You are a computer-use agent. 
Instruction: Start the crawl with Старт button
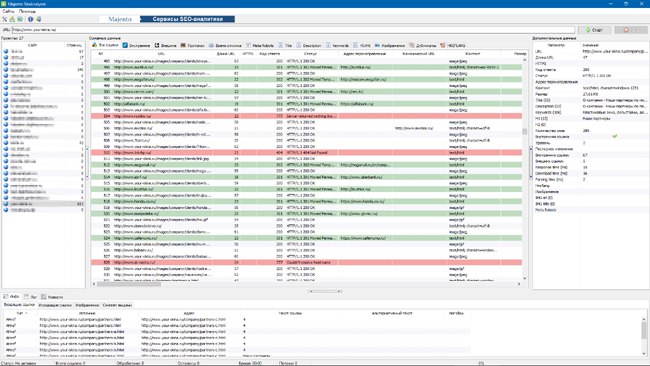tap(594, 30)
